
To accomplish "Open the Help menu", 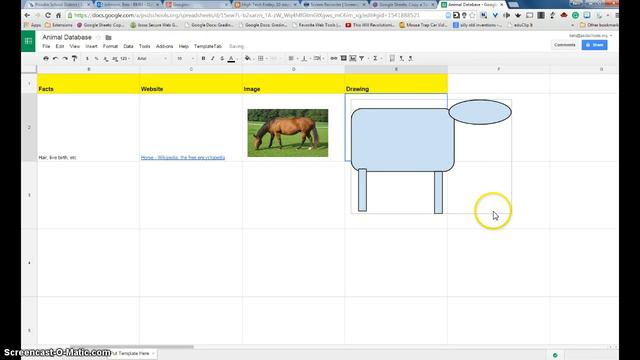I will click(x=184, y=47).
